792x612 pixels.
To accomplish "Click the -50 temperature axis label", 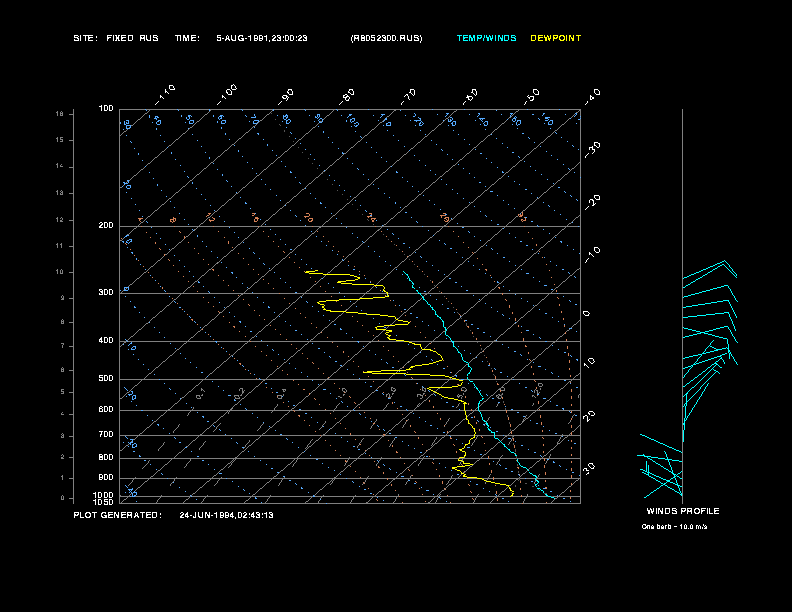I will pyautogui.click(x=531, y=96).
